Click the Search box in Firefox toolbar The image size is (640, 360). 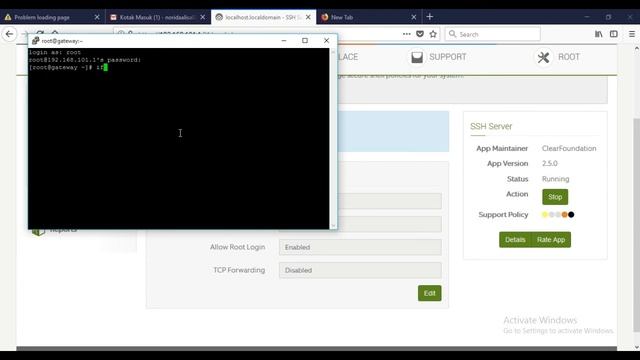pos(493,34)
